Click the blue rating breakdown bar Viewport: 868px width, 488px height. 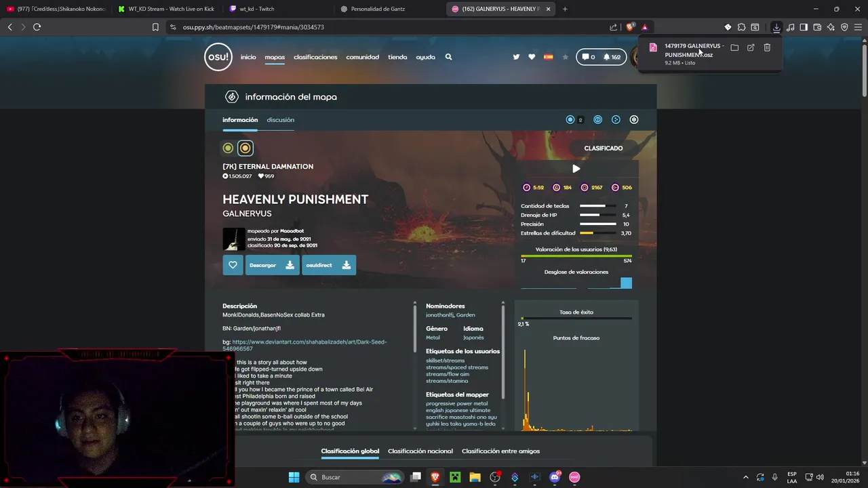pyautogui.click(x=626, y=283)
